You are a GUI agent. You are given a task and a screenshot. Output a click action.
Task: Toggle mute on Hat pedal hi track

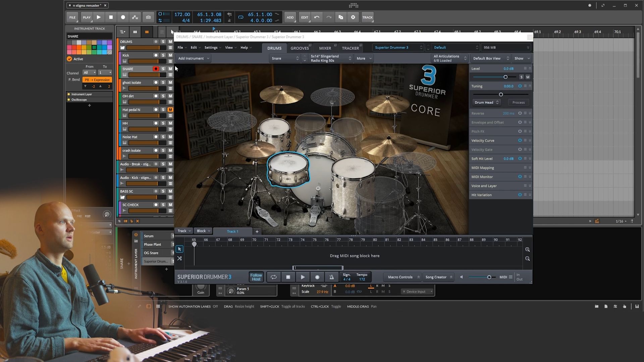(170, 109)
